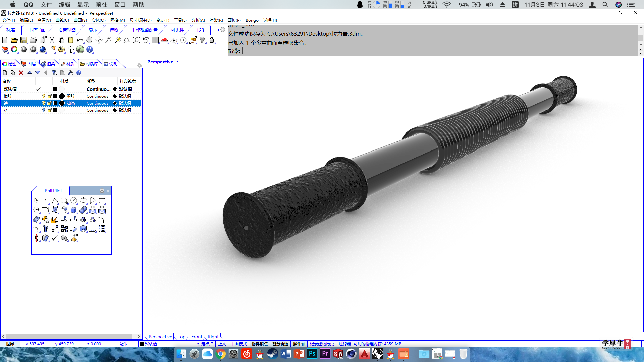
Task: Move layer up with blue up arrow
Action: pos(30,73)
